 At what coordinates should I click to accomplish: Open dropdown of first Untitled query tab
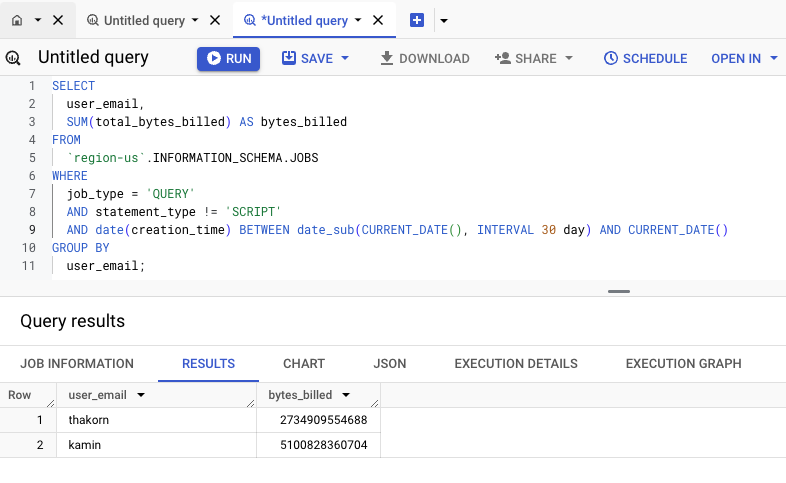pyautogui.click(x=195, y=20)
